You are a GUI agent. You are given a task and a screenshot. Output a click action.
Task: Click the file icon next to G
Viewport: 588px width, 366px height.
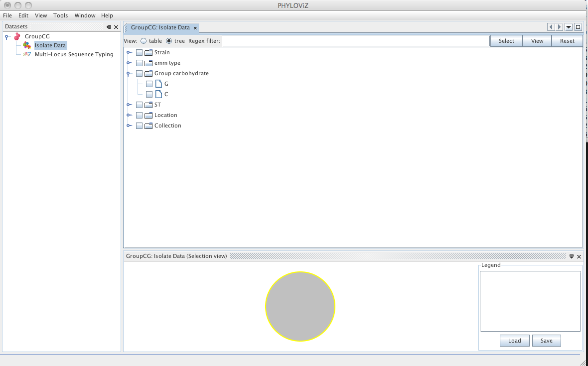[158, 84]
